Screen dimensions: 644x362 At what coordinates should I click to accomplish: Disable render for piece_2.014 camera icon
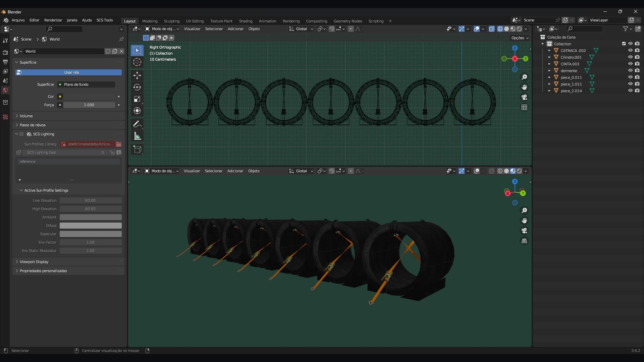coord(637,90)
